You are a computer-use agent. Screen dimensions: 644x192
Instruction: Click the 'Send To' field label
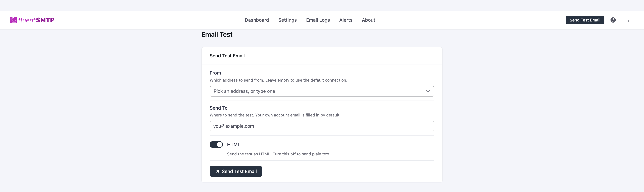pyautogui.click(x=219, y=108)
